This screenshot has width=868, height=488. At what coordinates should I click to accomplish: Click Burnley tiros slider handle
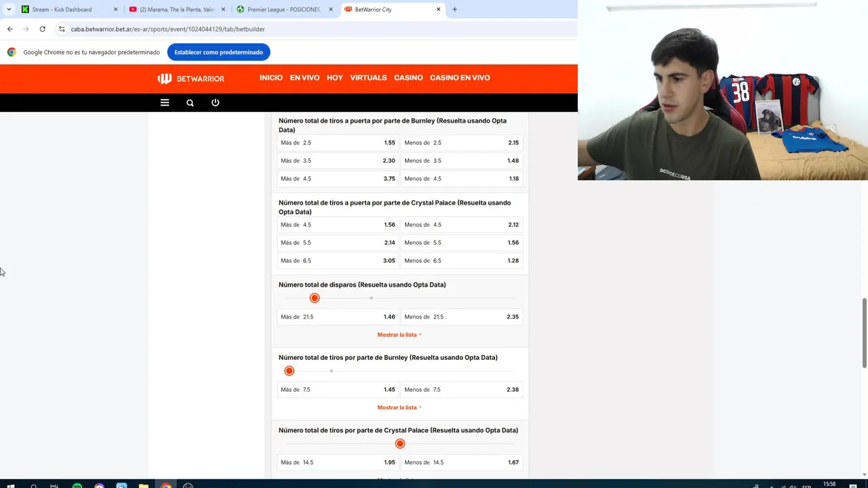290,371
